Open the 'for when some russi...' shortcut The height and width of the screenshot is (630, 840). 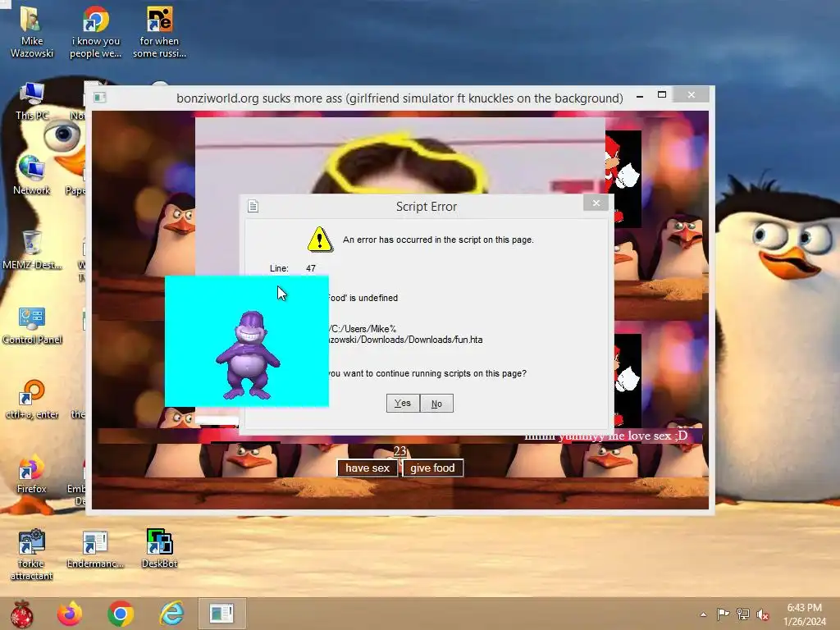tap(159, 31)
